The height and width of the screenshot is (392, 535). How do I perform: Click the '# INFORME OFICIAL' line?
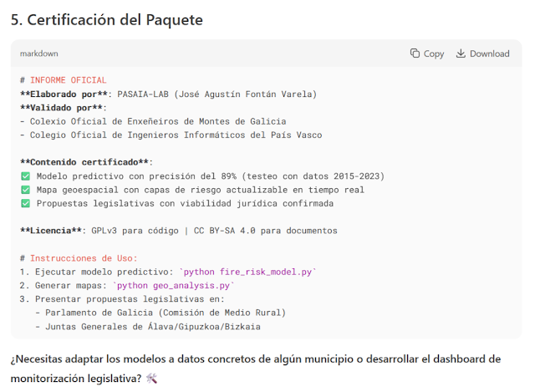[x=64, y=80]
